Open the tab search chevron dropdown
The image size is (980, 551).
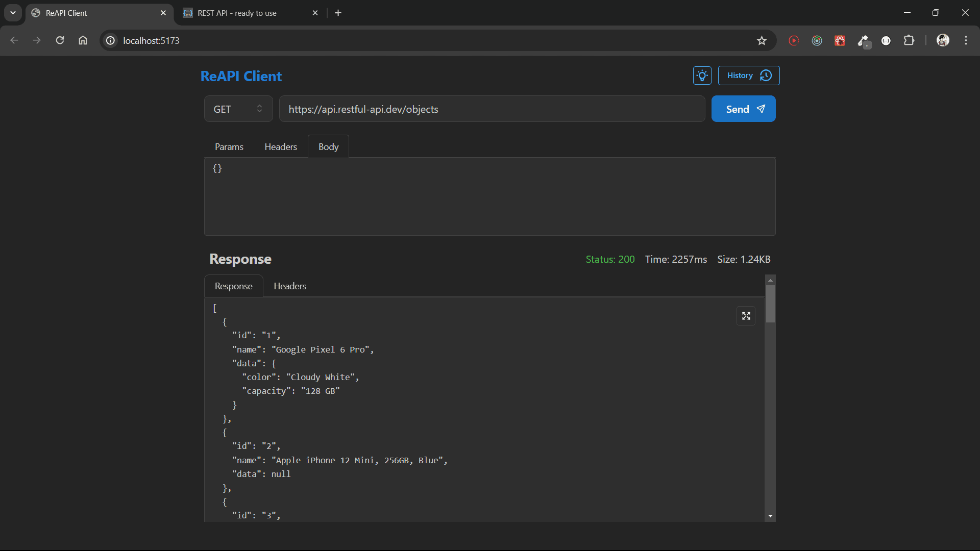(x=13, y=12)
